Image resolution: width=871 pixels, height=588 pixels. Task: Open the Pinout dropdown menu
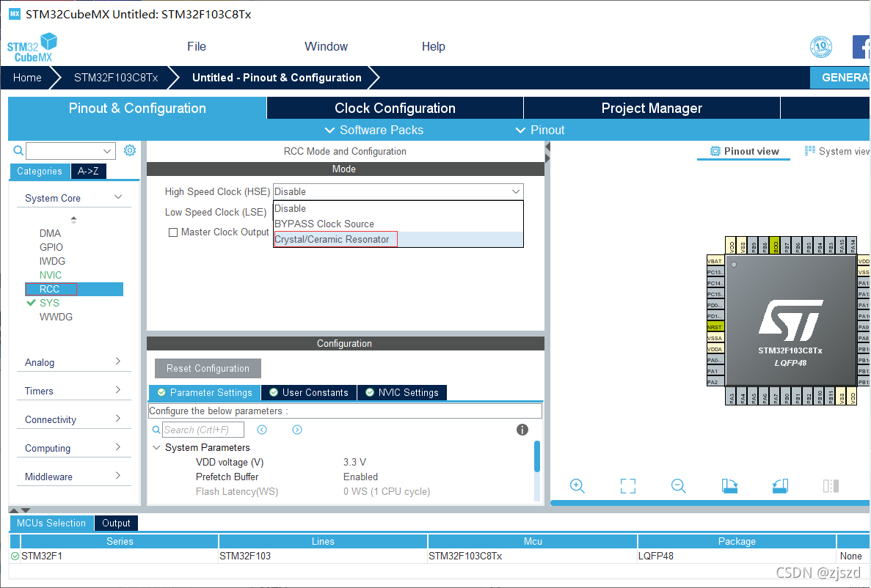coord(540,130)
